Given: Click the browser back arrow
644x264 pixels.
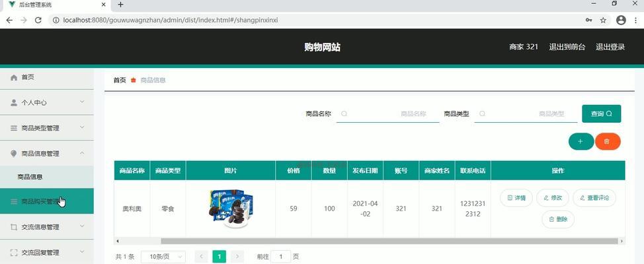Looking at the screenshot, I should point(9,20).
